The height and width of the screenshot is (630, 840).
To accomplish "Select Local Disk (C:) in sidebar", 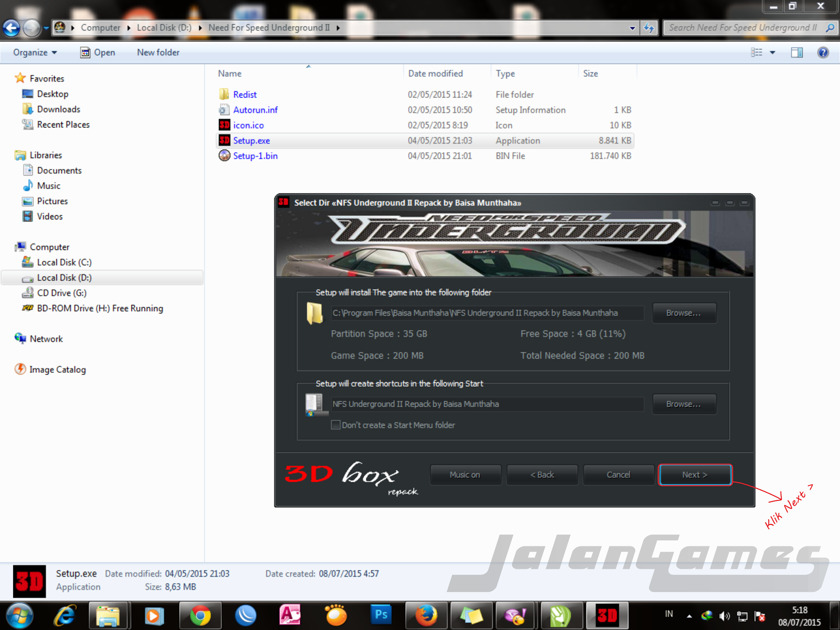I will 64,262.
